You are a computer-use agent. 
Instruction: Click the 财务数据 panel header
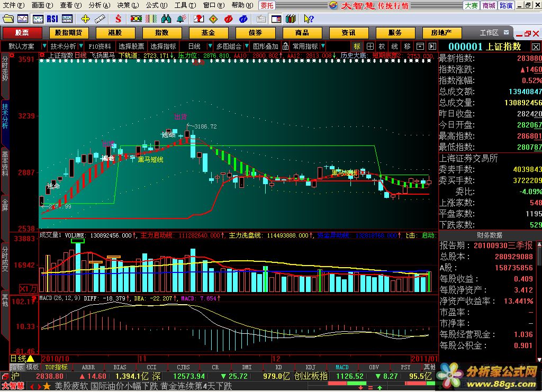[x=490, y=235]
